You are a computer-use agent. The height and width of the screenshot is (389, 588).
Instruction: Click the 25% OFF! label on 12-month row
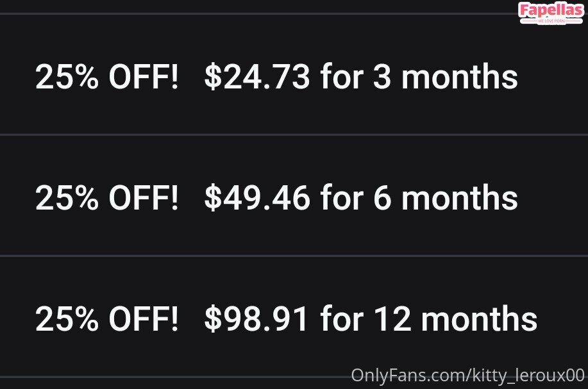(x=106, y=319)
